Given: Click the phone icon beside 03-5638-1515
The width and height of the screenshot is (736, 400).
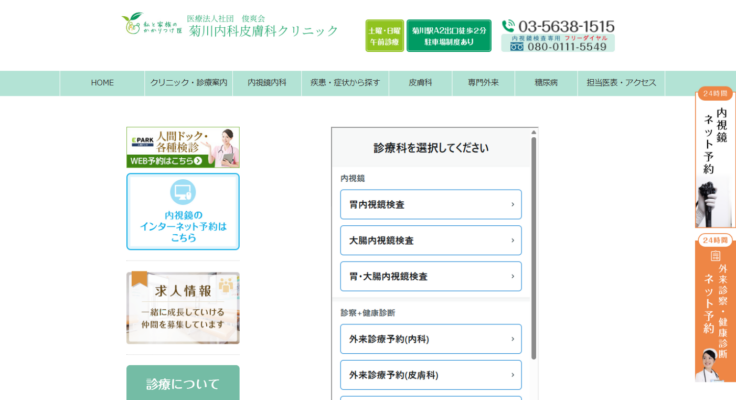Looking at the screenshot, I should (x=509, y=26).
